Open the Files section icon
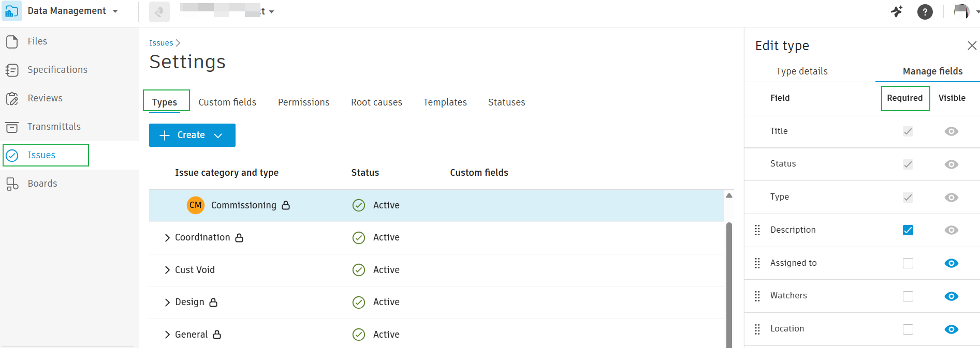 click(x=12, y=41)
